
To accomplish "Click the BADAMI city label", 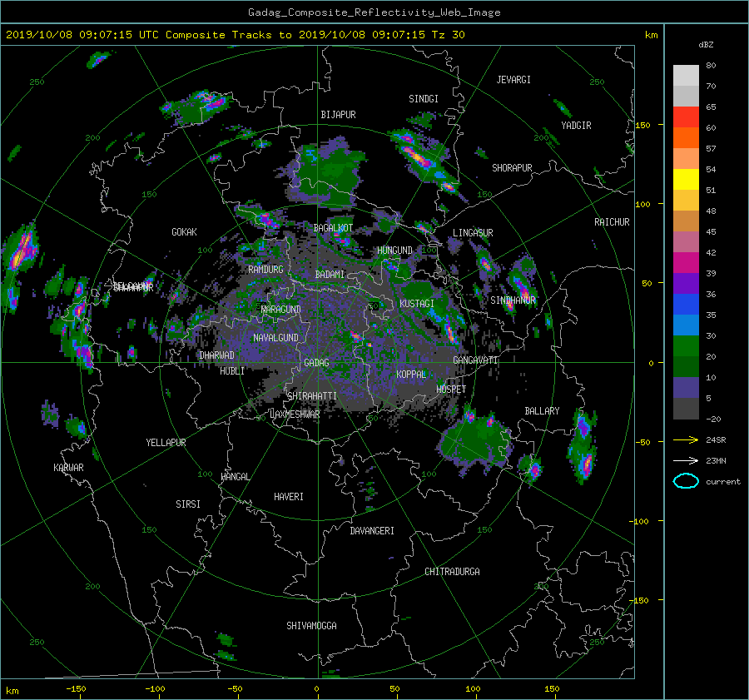I will tap(330, 275).
